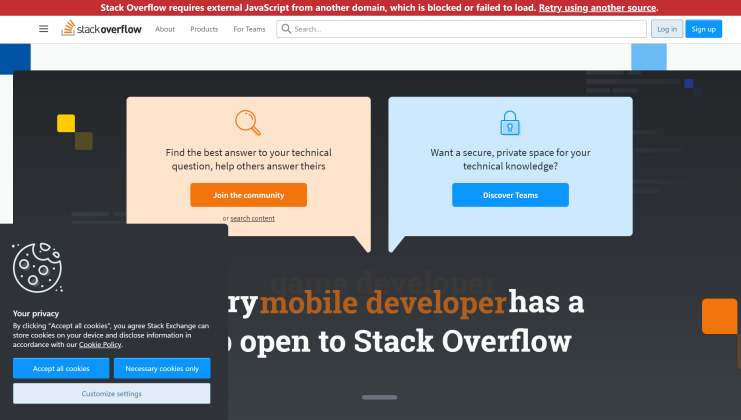Click the orange magnifying glass icon
Screen dimensions: 741x420
pyautogui.click(x=248, y=122)
